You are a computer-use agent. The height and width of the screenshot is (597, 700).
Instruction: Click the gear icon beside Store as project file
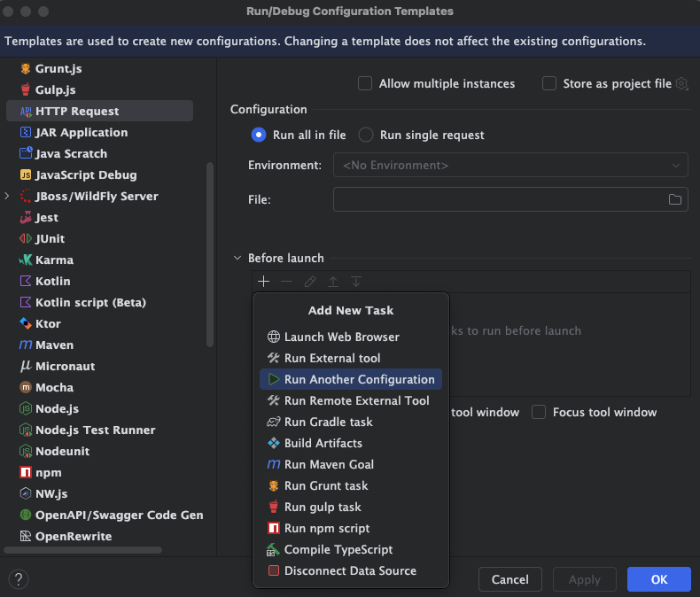tap(681, 83)
